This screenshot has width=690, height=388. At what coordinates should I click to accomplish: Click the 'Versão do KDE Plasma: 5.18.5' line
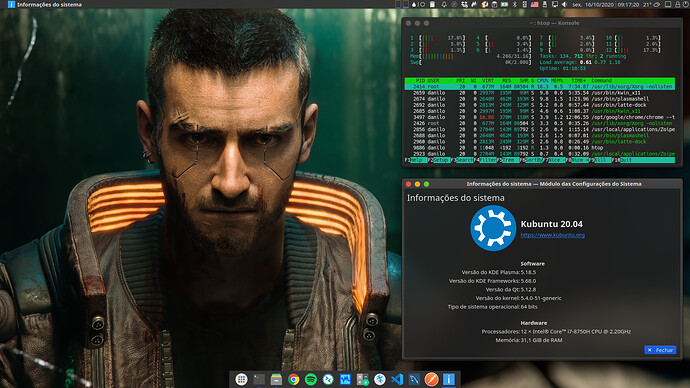(499, 272)
